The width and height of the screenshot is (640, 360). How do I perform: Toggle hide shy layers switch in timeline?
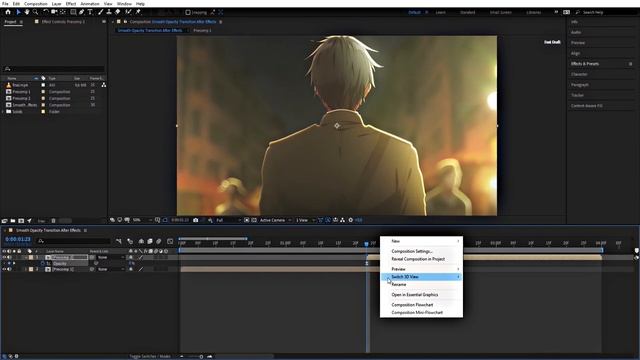pyautogui.click(x=141, y=241)
